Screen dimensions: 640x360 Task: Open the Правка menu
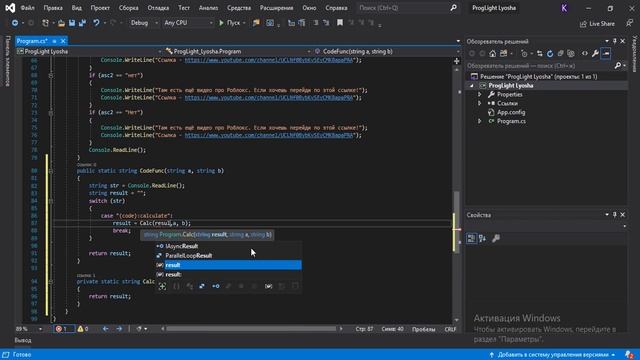pos(53,8)
